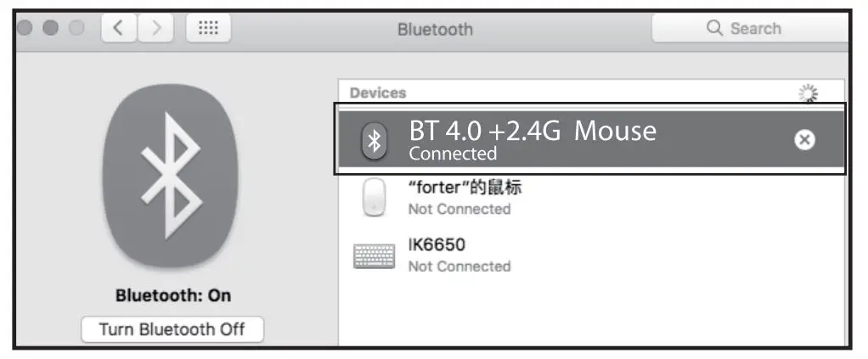
Task: Show all preferences grid icon
Action: [208, 29]
